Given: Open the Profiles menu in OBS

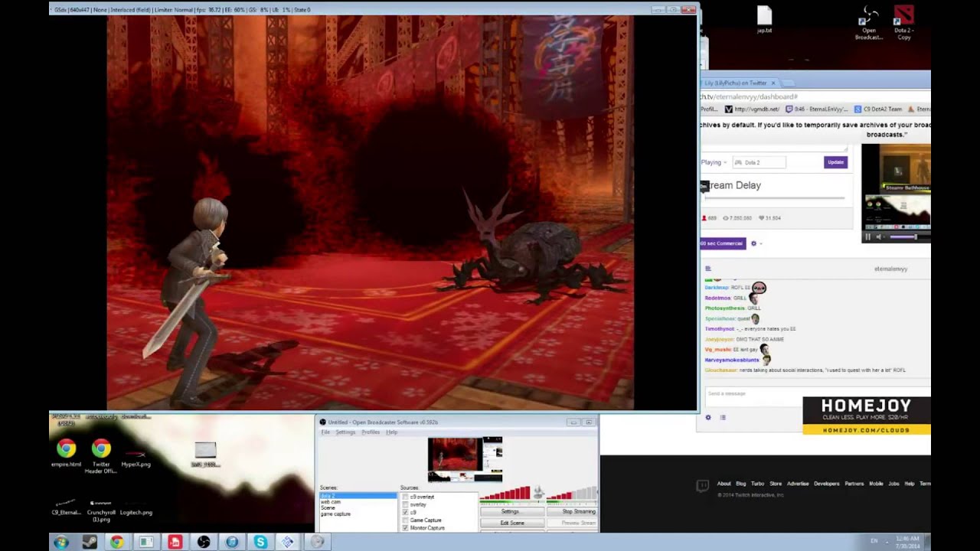Looking at the screenshot, I should pos(371,432).
